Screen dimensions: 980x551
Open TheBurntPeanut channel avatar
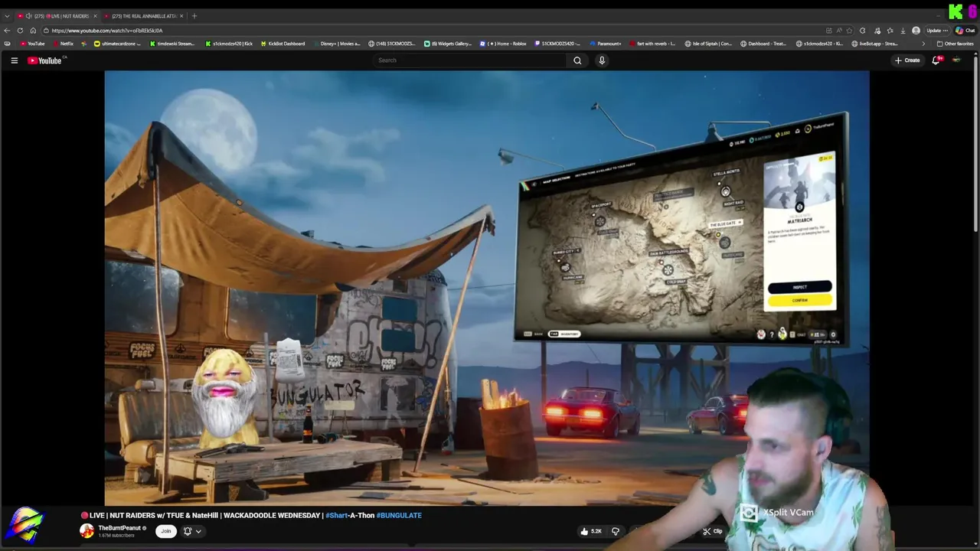pyautogui.click(x=87, y=531)
